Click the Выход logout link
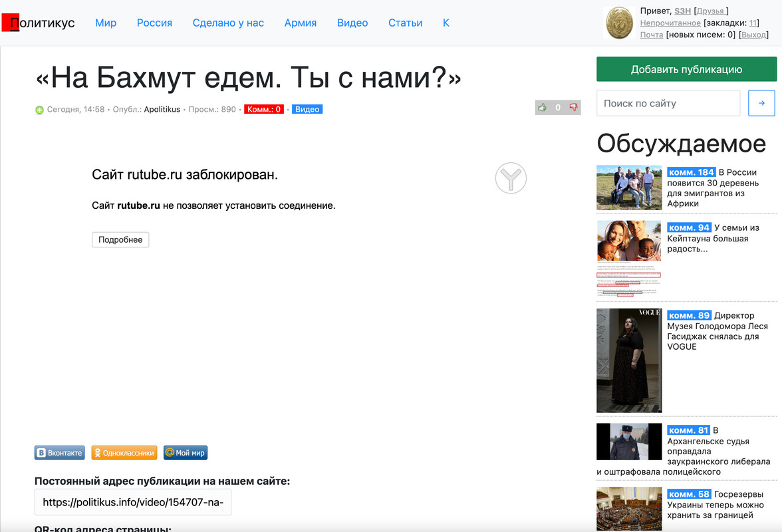Screen dimensions: 782x532 pos(753,35)
